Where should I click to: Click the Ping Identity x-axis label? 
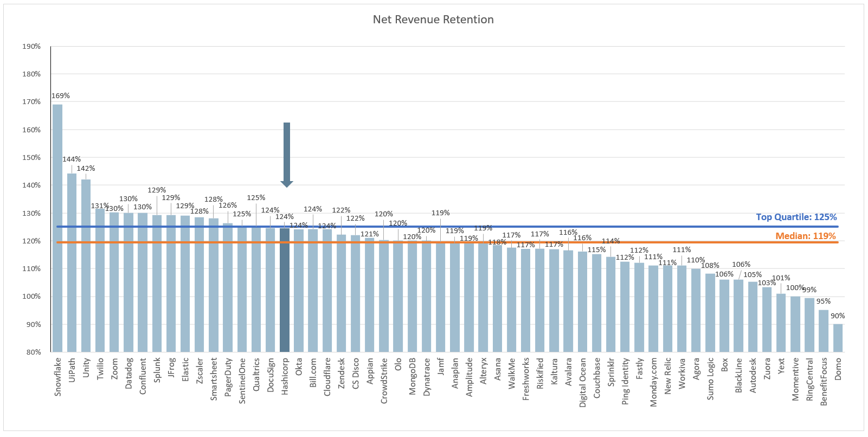[x=625, y=381]
